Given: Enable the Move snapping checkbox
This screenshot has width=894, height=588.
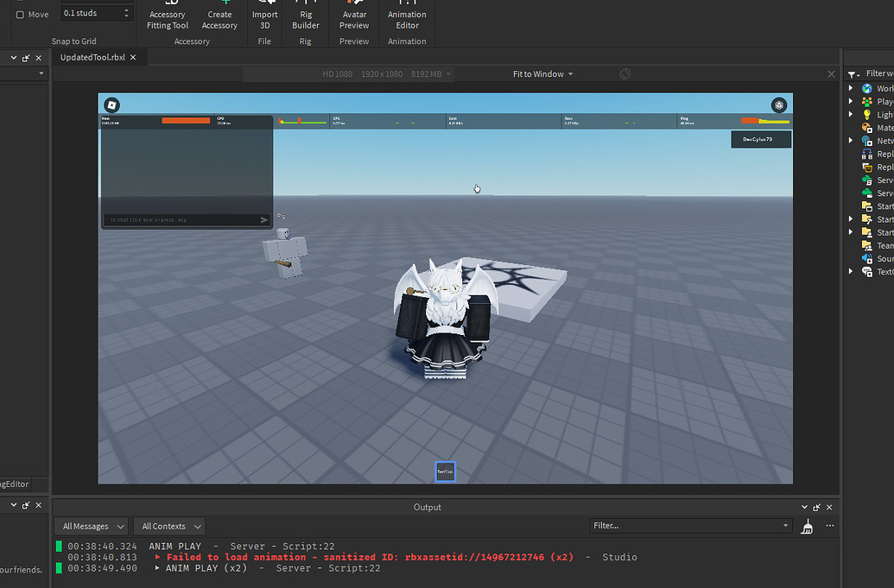Looking at the screenshot, I should pos(21,13).
